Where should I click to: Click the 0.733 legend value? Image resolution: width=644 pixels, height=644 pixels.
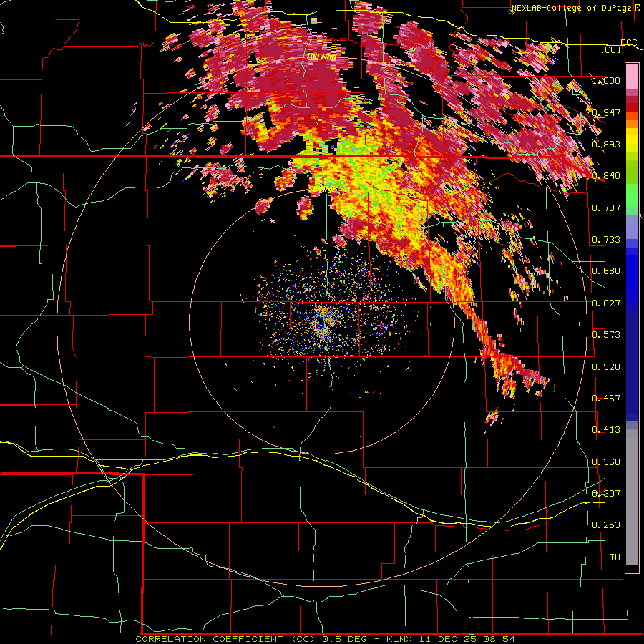tap(606, 239)
